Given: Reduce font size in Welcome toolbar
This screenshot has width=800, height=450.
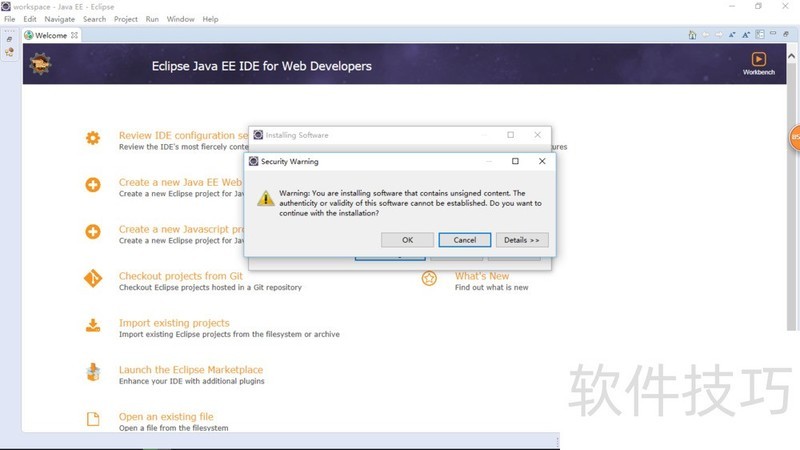Looking at the screenshot, I should [x=732, y=35].
